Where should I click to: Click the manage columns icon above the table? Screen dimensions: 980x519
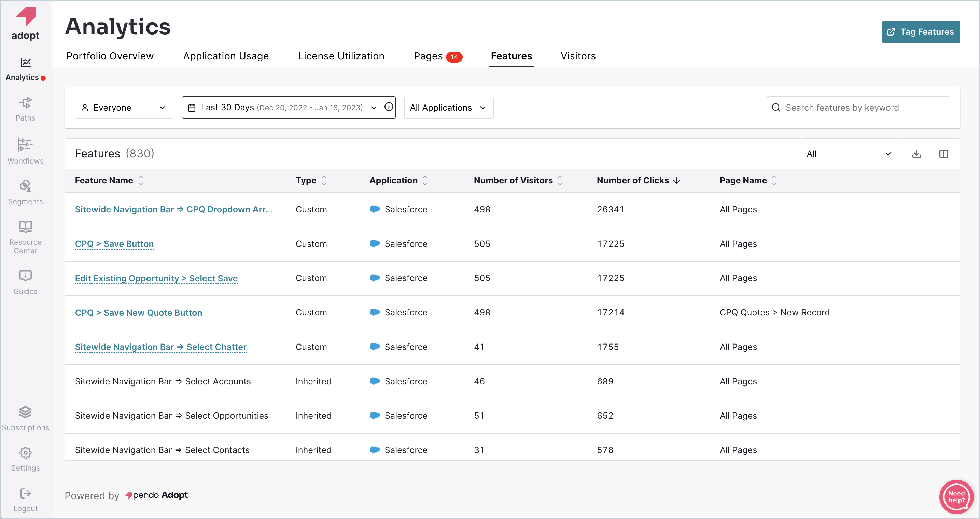pos(943,154)
